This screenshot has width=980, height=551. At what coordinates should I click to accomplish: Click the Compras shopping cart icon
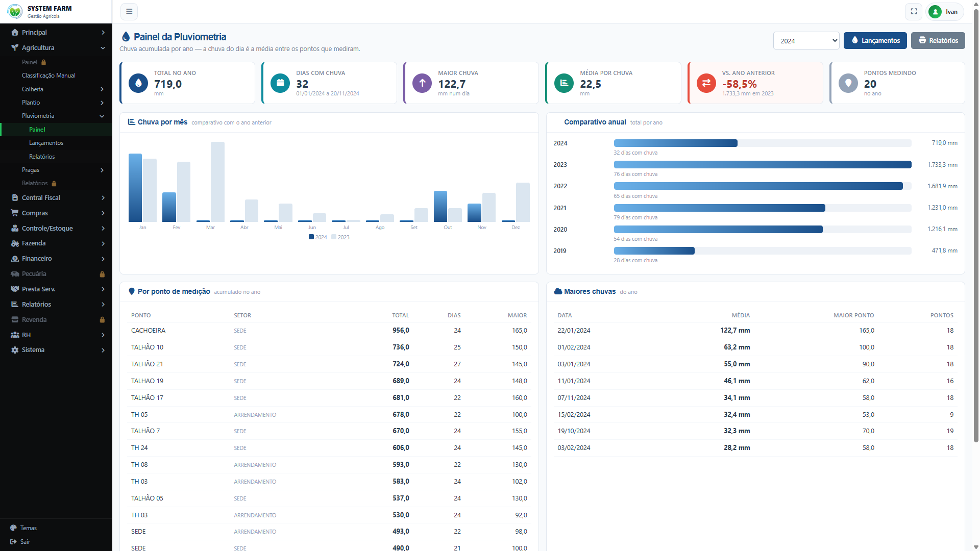pos(15,213)
